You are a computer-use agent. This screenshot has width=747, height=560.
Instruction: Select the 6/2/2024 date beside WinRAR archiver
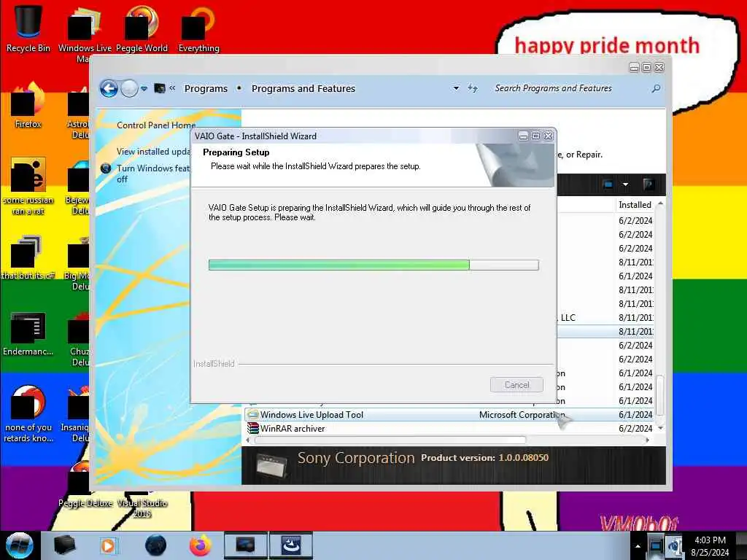[x=635, y=429]
